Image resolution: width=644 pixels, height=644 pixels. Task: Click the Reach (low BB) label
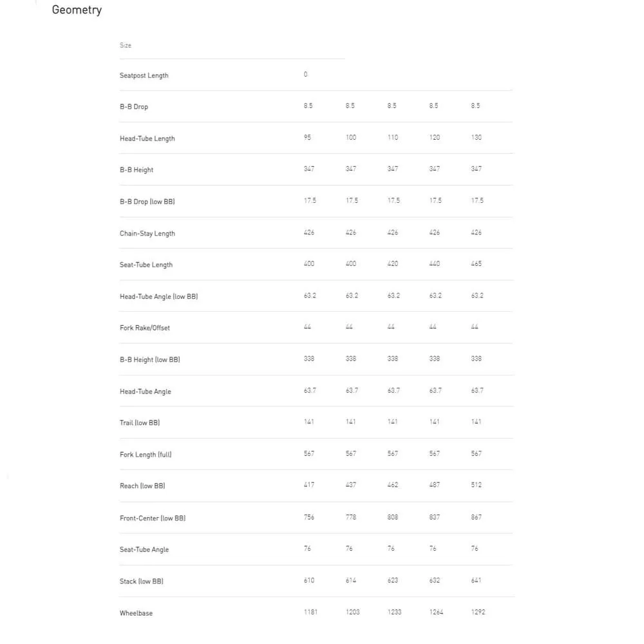(x=142, y=486)
